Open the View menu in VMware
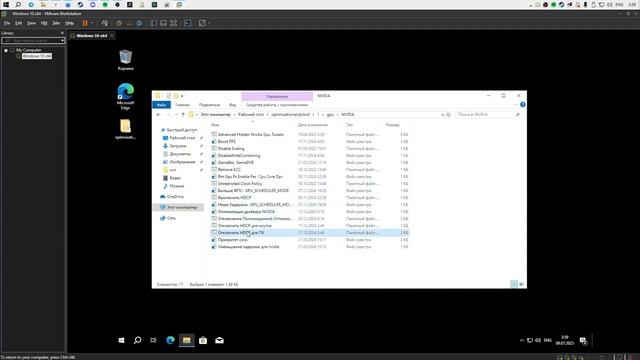This screenshot has width=640, height=360. coord(31,23)
